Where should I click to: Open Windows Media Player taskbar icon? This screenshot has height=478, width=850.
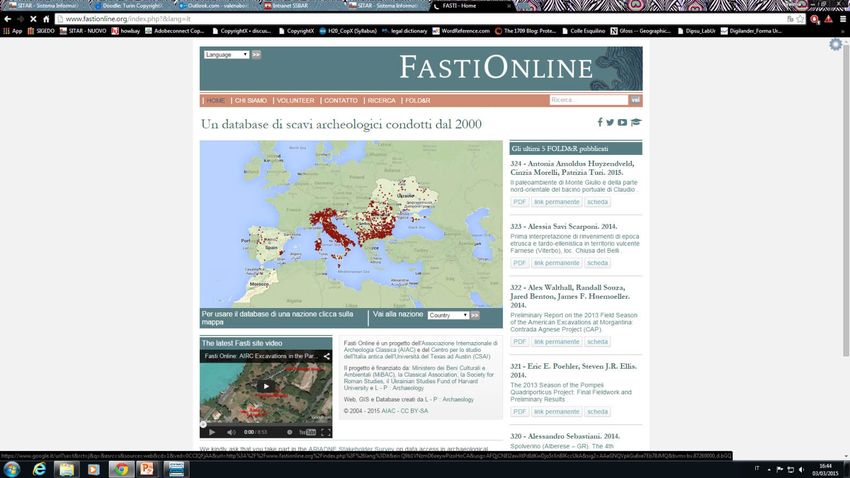tap(93, 469)
